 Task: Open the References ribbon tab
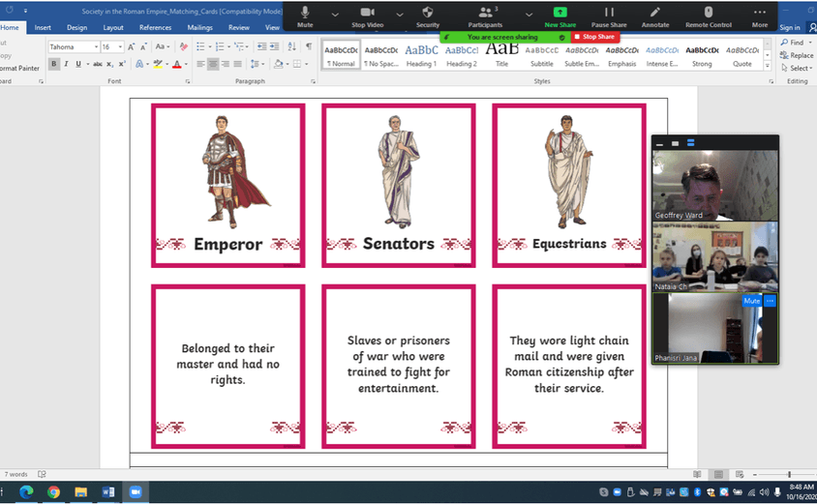tap(155, 28)
